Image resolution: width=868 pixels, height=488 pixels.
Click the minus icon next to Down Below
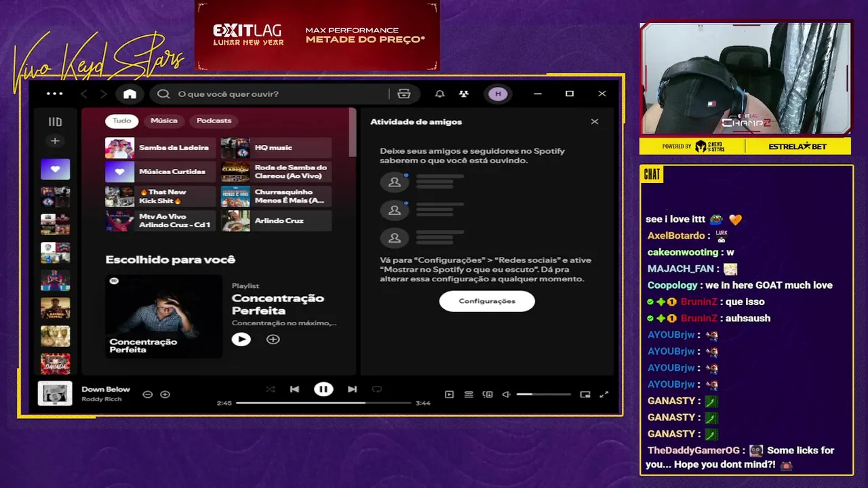(147, 394)
